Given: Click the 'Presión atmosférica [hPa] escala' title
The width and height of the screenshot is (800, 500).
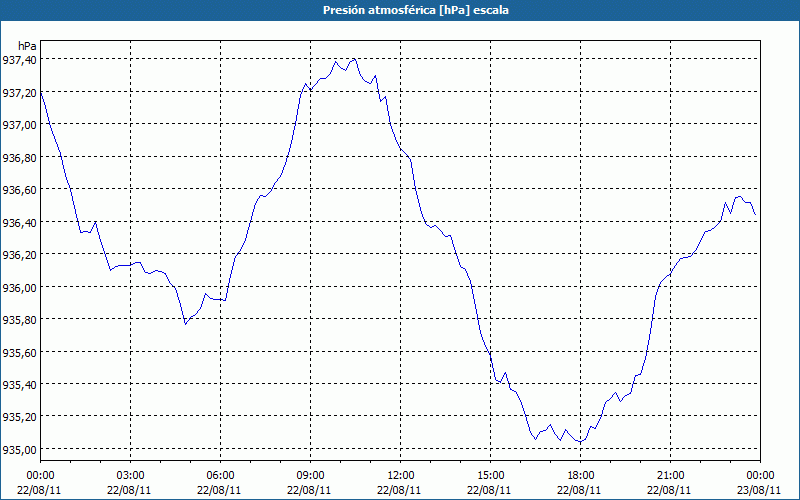Looking at the screenshot, I should pos(416,10).
